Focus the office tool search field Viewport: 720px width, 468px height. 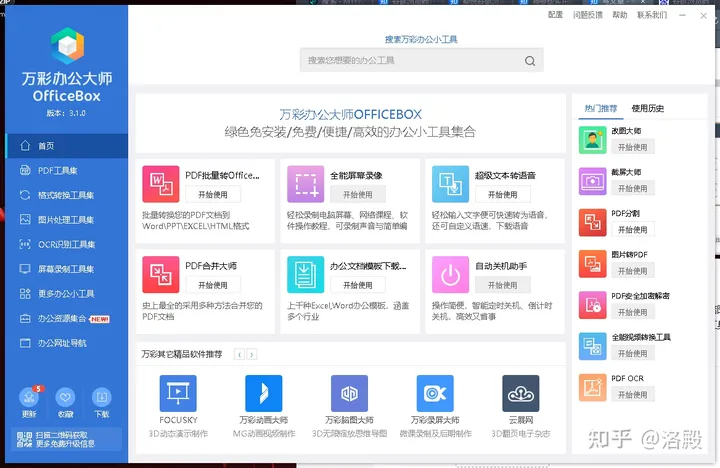pos(422,60)
